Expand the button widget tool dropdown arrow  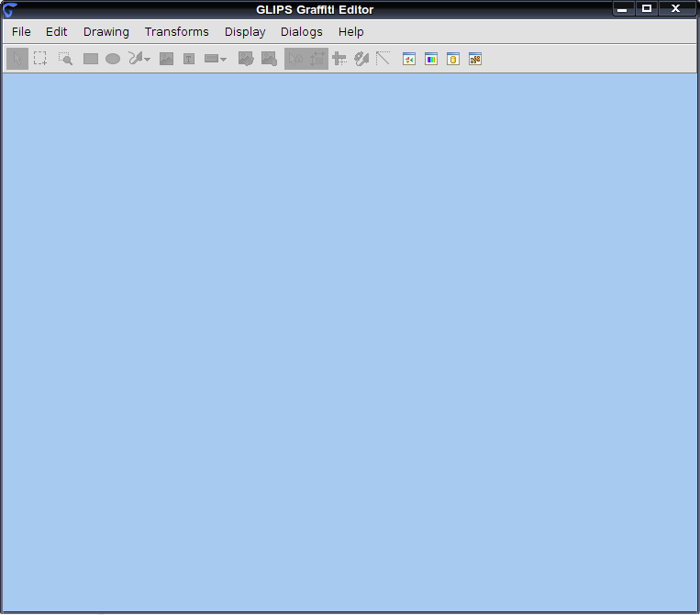click(x=223, y=60)
